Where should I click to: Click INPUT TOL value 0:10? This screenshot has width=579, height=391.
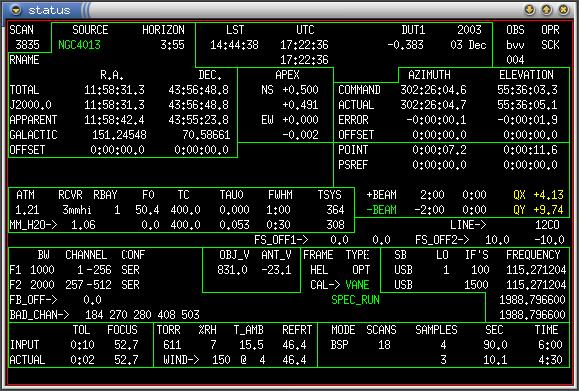(82, 345)
